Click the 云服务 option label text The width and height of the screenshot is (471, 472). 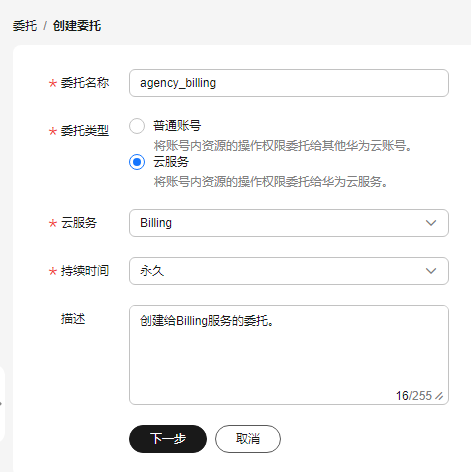[x=171, y=162]
